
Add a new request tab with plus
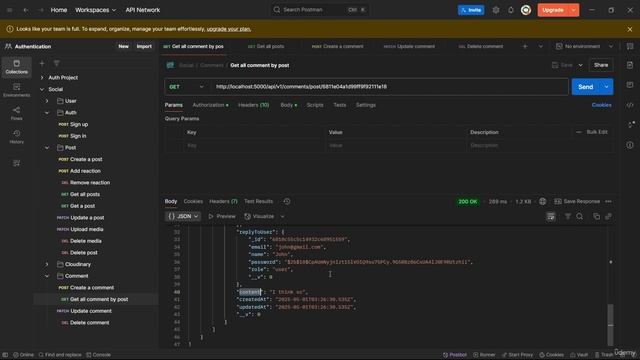point(525,47)
